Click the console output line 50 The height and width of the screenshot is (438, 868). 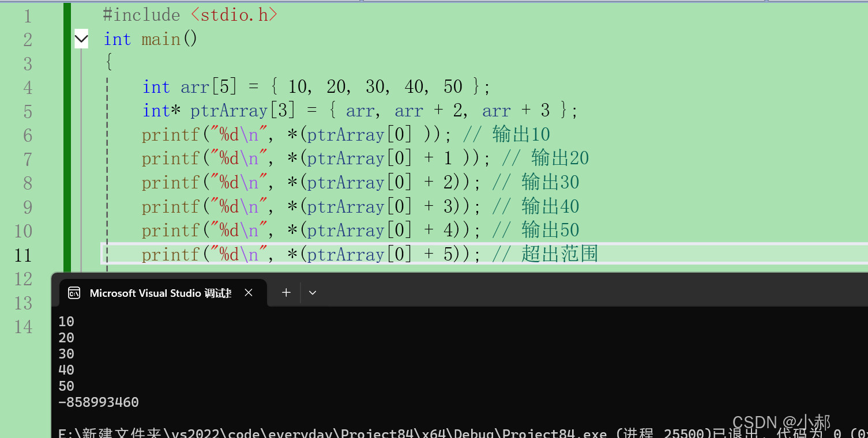point(66,386)
